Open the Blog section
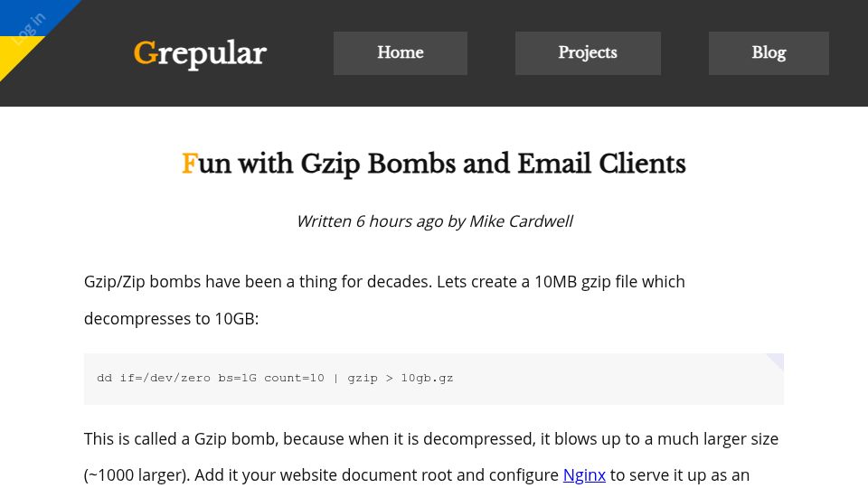868x488 pixels. tap(769, 53)
